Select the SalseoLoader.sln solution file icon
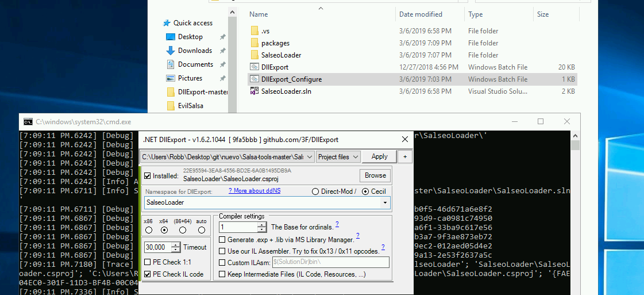This screenshot has width=644, height=295. tap(255, 91)
